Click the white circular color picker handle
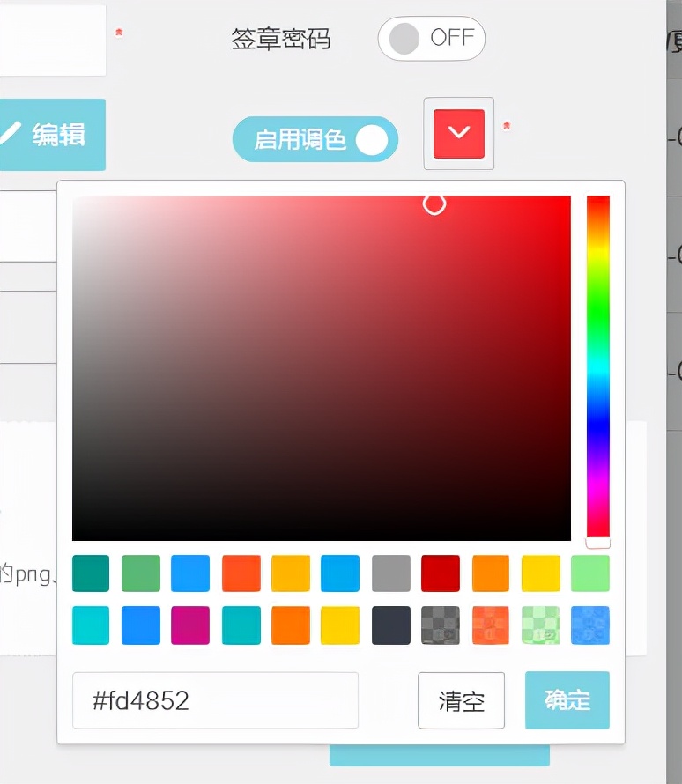The height and width of the screenshot is (784, 682). 434,204
